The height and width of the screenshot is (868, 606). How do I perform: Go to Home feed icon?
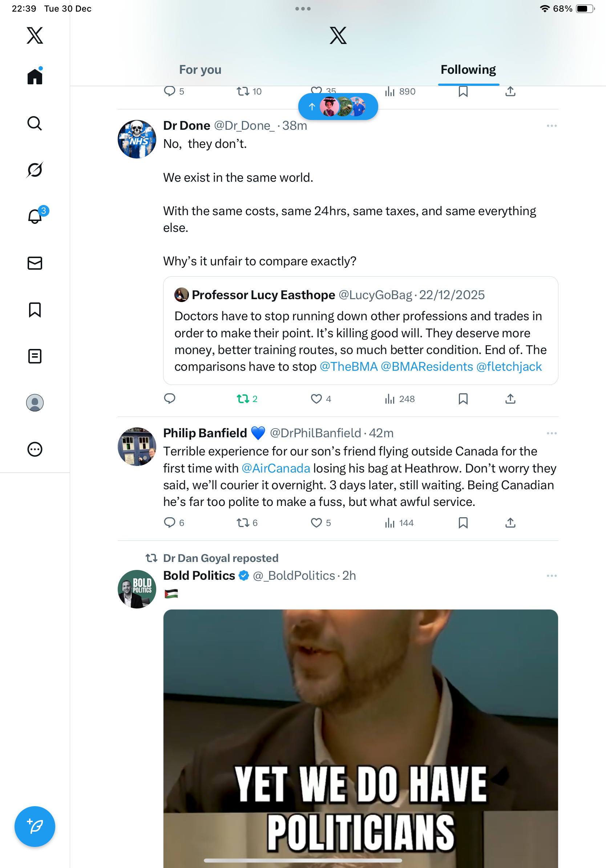[x=35, y=76]
